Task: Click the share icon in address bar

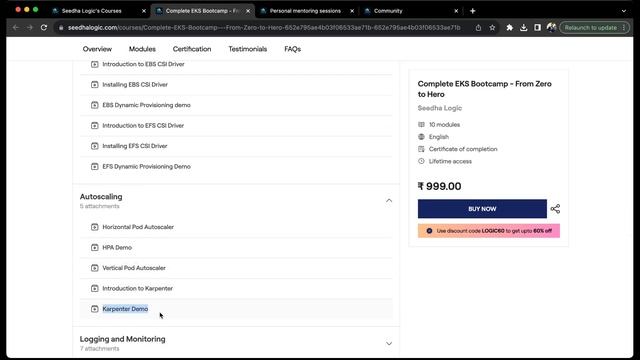Action: pyautogui.click(x=478, y=28)
